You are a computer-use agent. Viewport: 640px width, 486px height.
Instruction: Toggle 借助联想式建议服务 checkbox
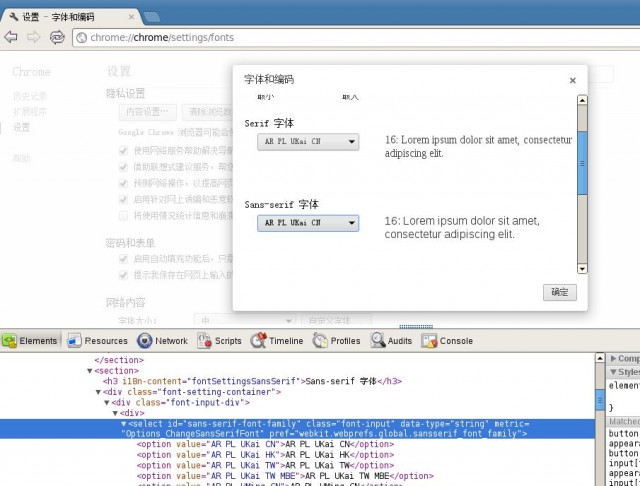tap(123, 167)
